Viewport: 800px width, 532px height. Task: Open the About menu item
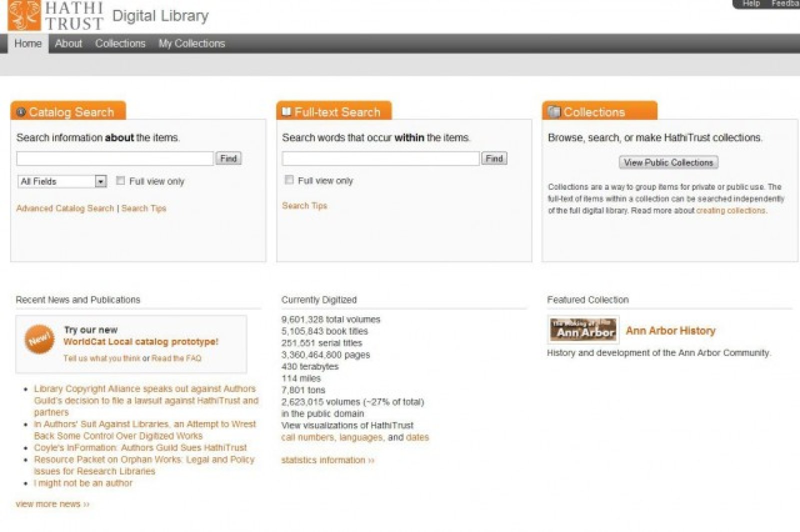[x=68, y=43]
